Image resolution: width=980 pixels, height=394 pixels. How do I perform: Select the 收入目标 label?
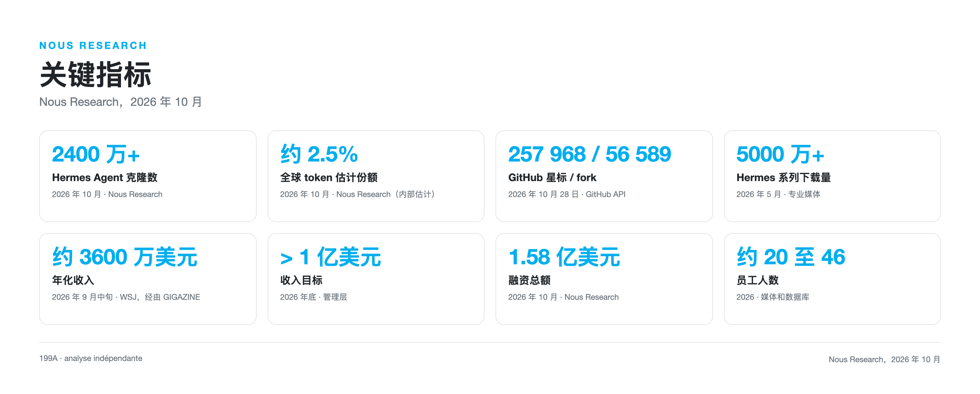click(x=301, y=281)
